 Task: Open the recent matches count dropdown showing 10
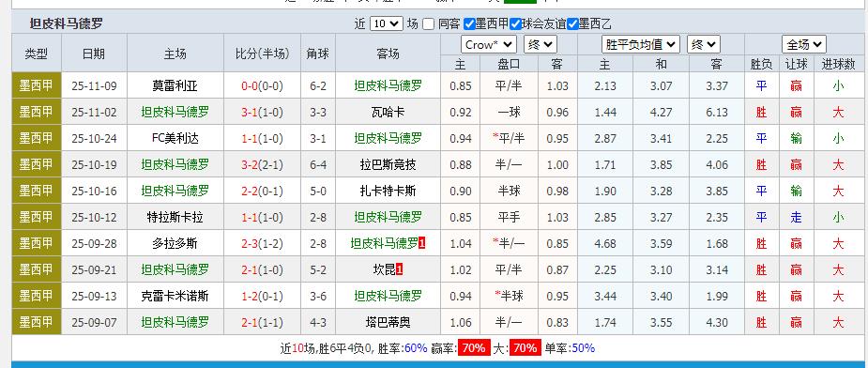pos(386,23)
